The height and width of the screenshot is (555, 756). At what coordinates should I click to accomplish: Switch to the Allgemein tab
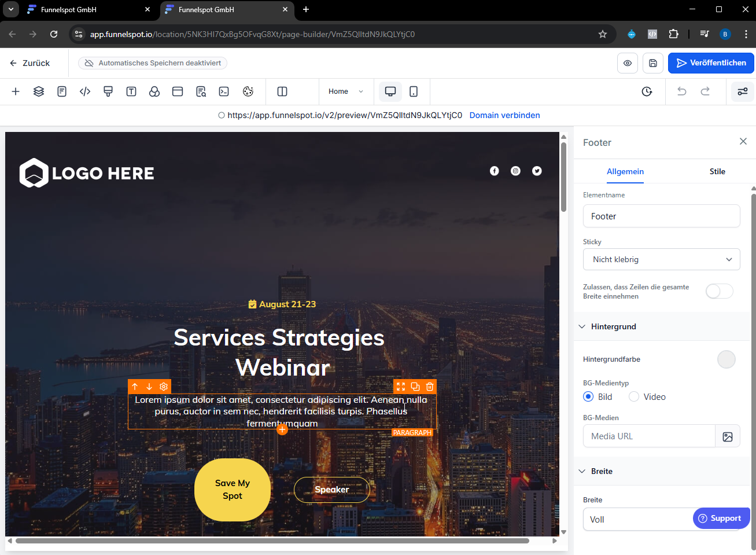pyautogui.click(x=625, y=171)
